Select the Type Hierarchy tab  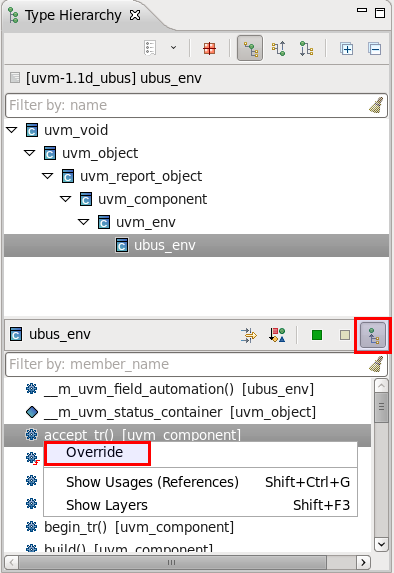pos(73,15)
